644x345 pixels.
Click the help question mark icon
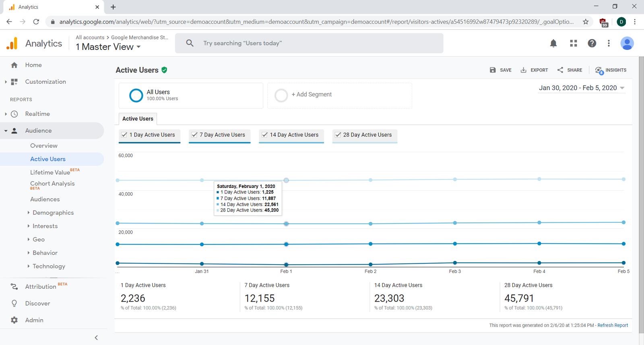point(592,43)
